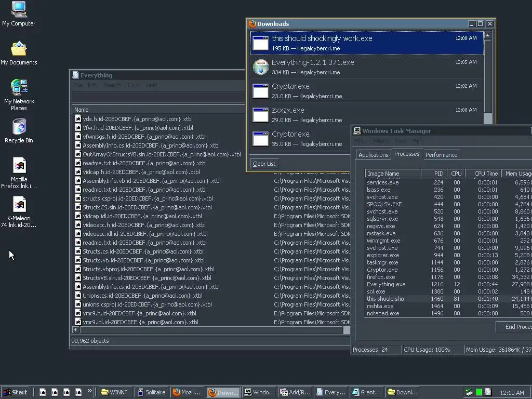Viewport: 532px width, 399px height.
Task: Select the notepad.exe process row
Action: [448, 313]
